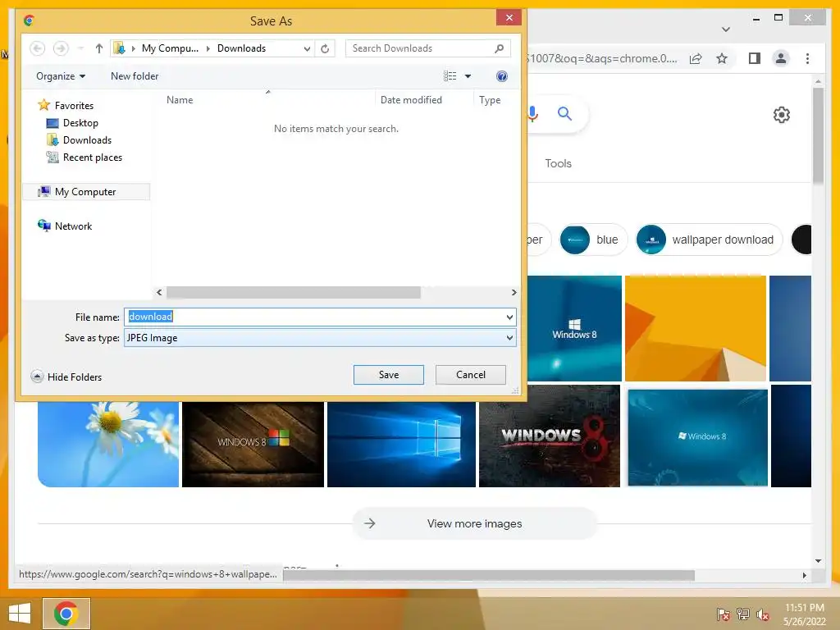Open Google Tools filter
Viewport: 840px width, 630px height.
tap(558, 163)
